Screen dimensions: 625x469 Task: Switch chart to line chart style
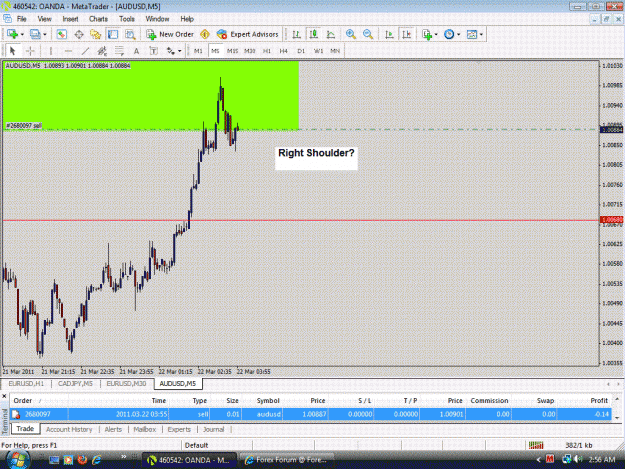pyautogui.click(x=331, y=34)
